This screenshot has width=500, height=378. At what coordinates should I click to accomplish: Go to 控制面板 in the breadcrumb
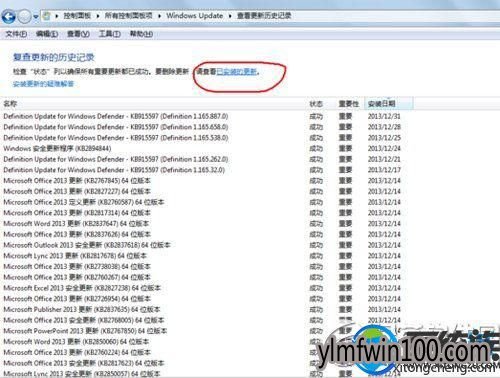[x=77, y=16]
